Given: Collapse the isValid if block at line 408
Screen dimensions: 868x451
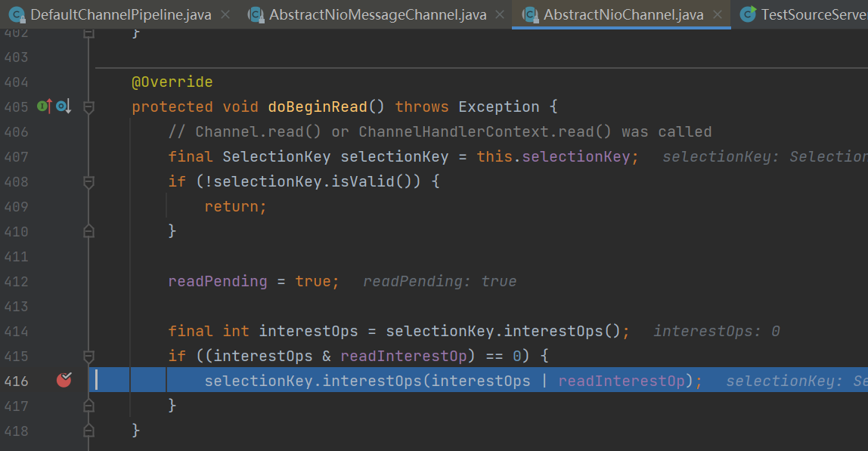Looking at the screenshot, I should (88, 181).
